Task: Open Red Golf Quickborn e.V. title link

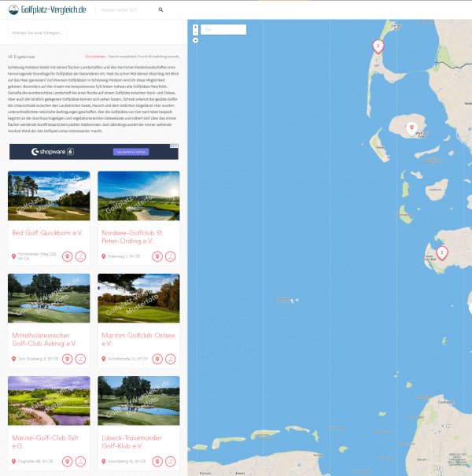Action: [x=48, y=233]
